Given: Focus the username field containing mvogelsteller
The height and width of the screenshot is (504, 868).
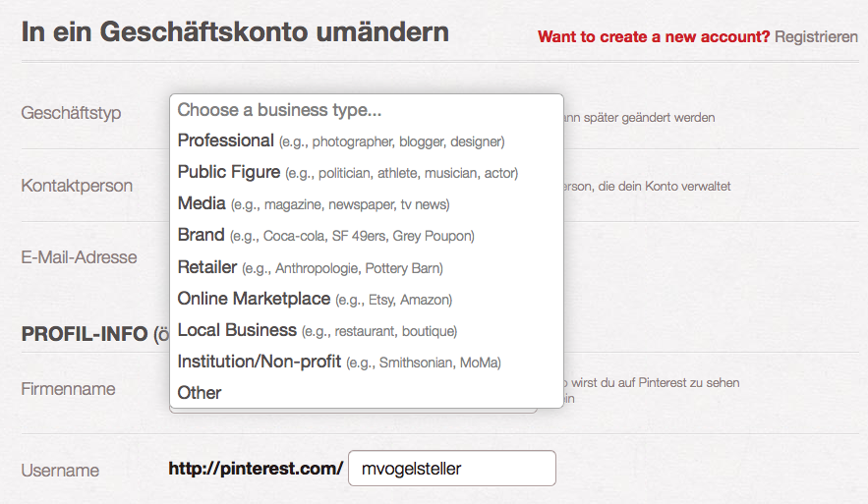Looking at the screenshot, I should [452, 469].
